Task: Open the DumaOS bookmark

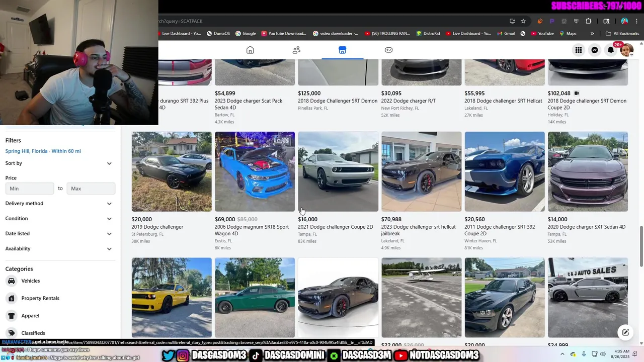Action: (218, 34)
